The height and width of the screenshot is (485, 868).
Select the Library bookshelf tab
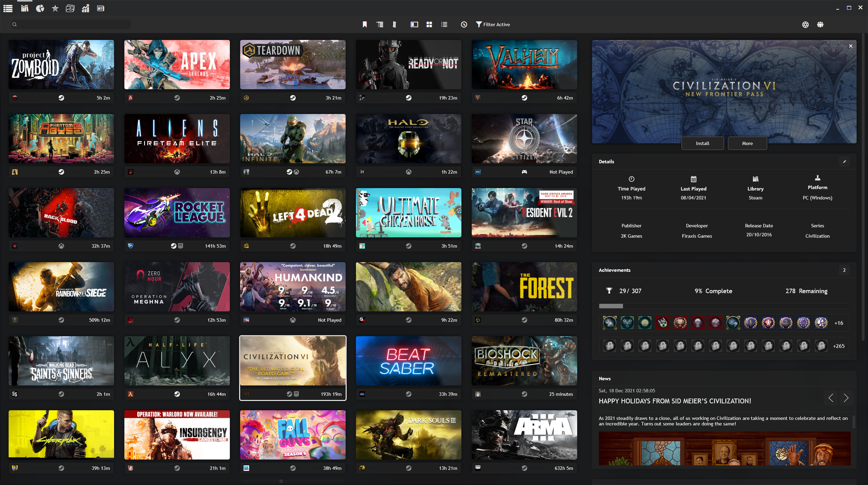pyautogui.click(x=24, y=8)
